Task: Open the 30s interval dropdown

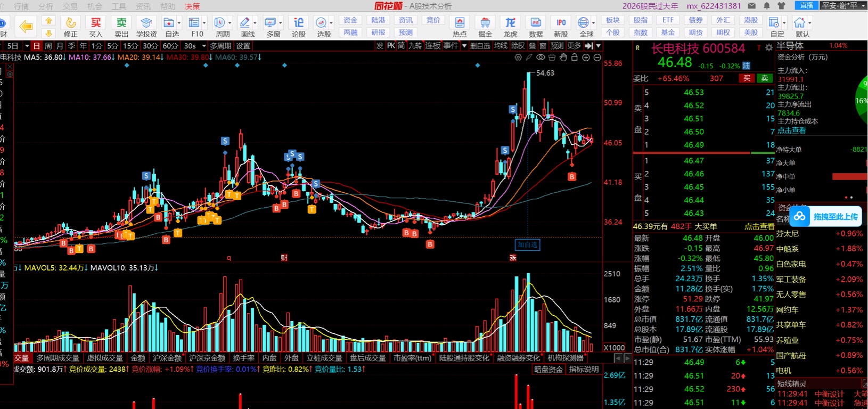Action: tap(204, 46)
